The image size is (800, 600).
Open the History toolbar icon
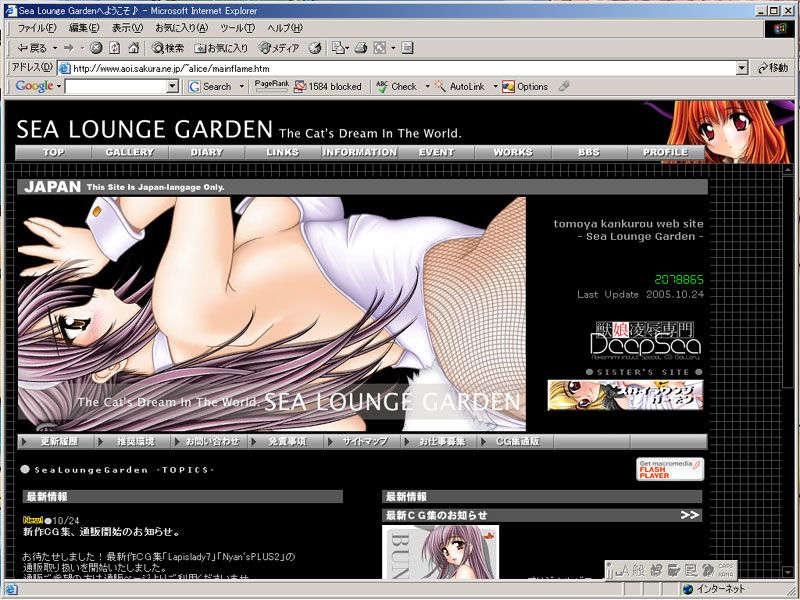[x=315, y=48]
